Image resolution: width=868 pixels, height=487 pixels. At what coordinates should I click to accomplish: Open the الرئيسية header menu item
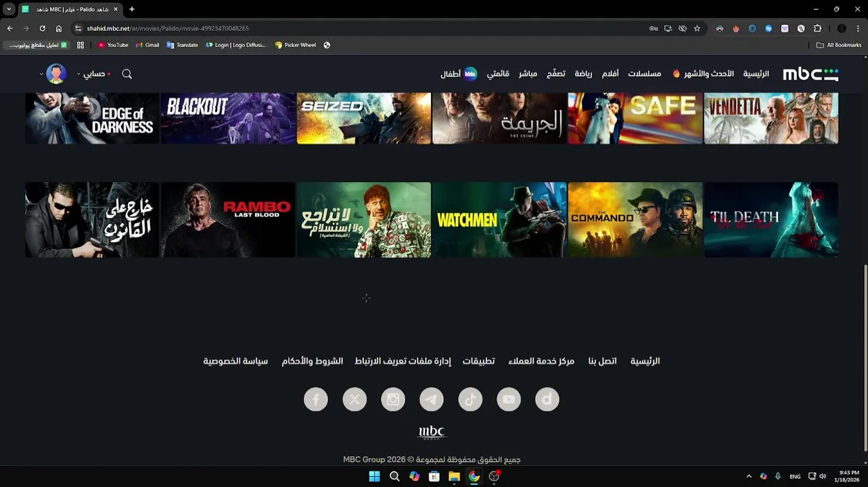click(x=756, y=74)
